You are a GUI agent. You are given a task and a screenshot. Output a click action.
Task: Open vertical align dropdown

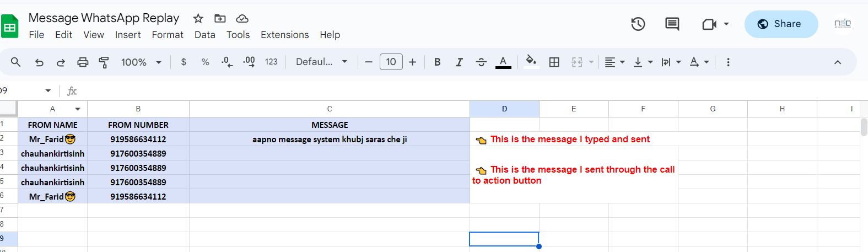tap(643, 62)
